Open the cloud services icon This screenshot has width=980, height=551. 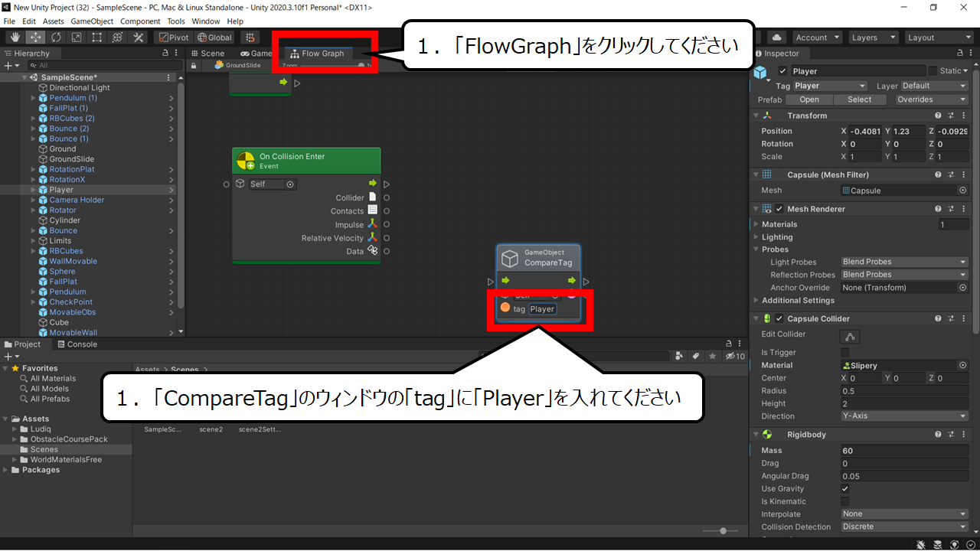tap(776, 37)
